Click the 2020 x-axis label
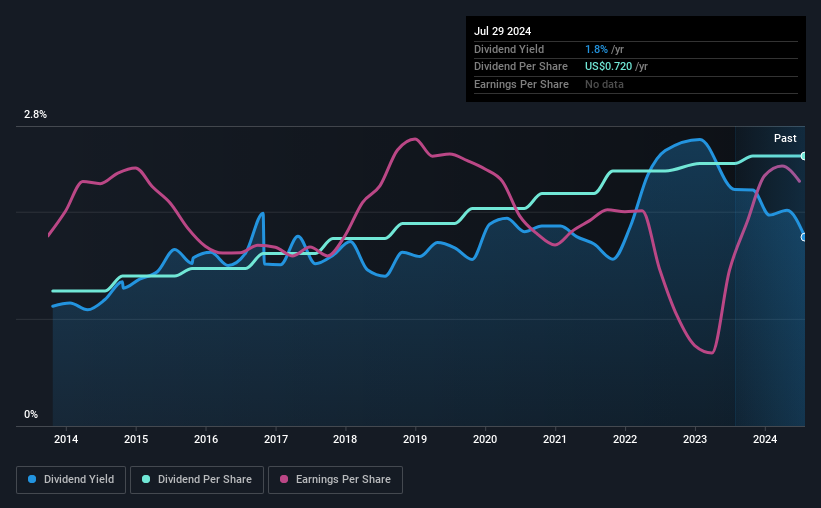This screenshot has width=821, height=508. click(485, 439)
